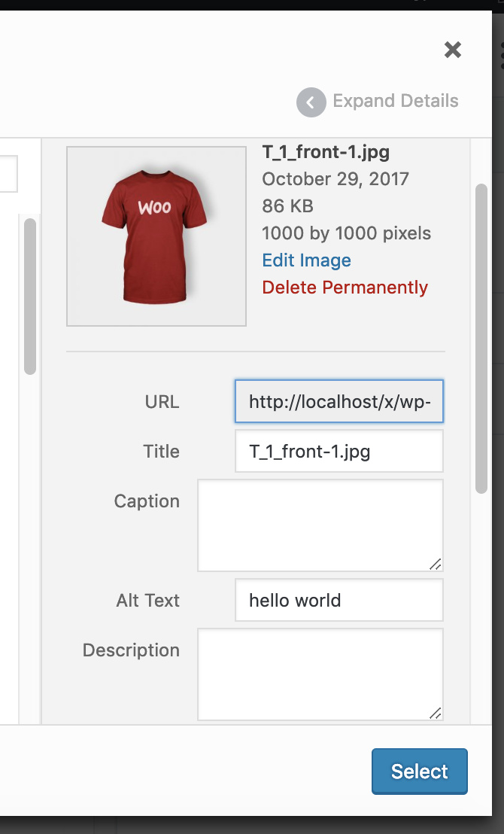Click inside the Caption text area
Viewport: 504px width, 834px height.
pyautogui.click(x=320, y=525)
